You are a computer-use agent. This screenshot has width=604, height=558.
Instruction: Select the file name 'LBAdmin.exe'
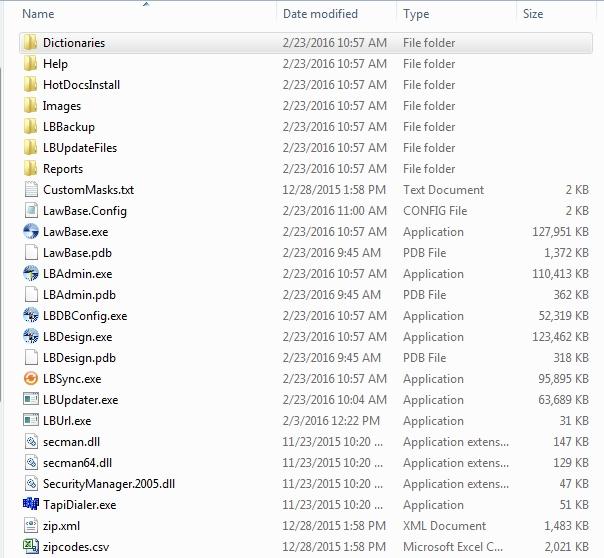pyautogui.click(x=77, y=274)
